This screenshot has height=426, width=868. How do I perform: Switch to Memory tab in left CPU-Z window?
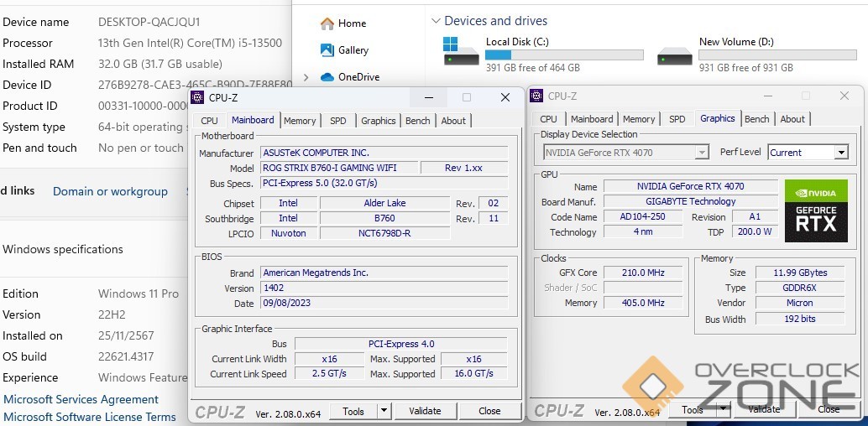click(300, 121)
